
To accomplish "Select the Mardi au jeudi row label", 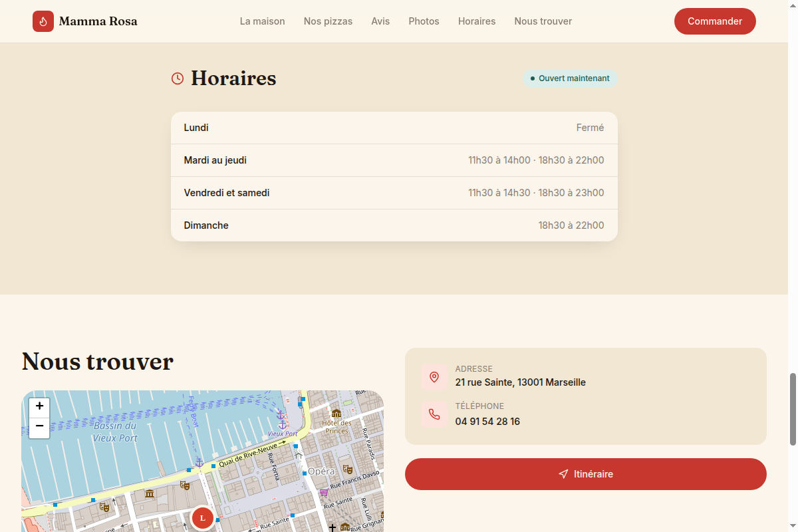I will click(x=215, y=160).
